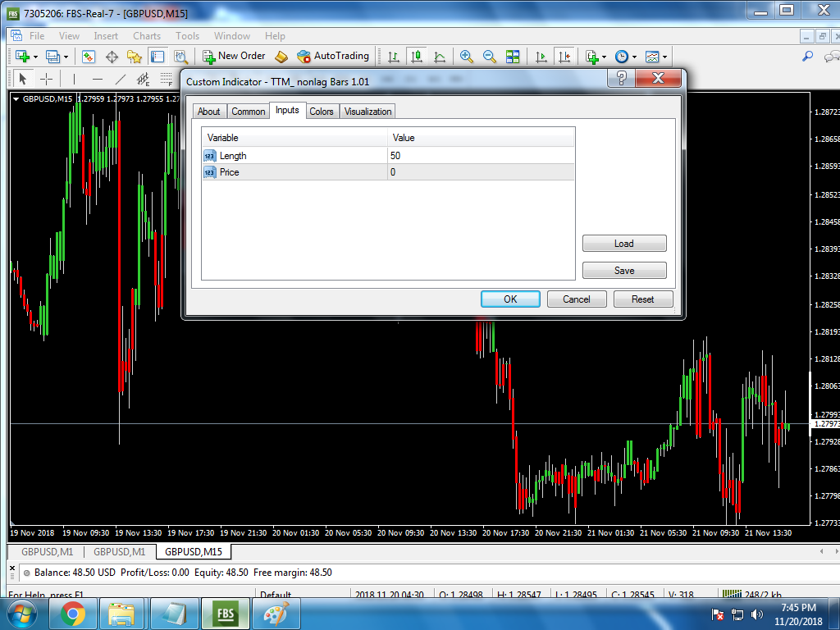Toggle the Market Watch window icon
The width and height of the screenshot is (840, 630).
[x=89, y=57]
